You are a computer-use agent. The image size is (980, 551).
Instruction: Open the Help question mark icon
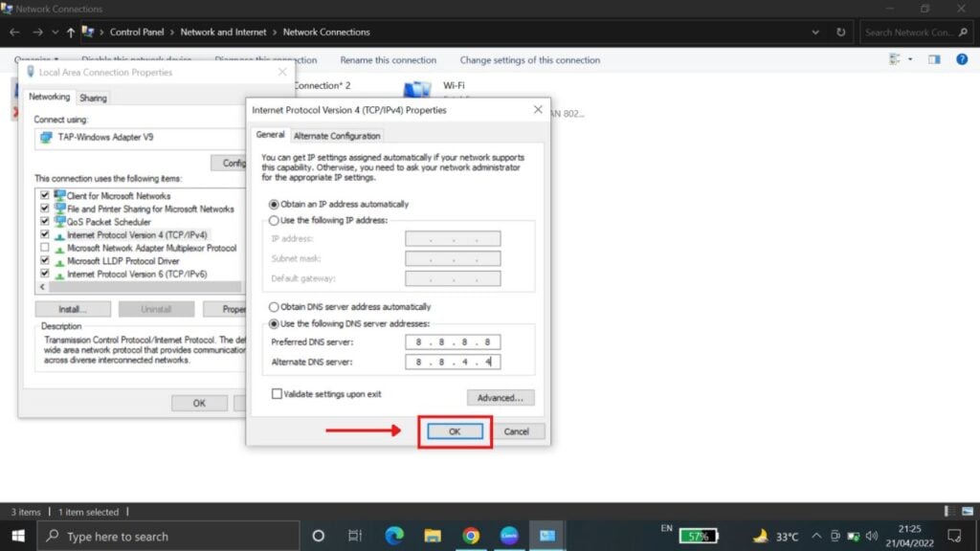click(x=962, y=59)
